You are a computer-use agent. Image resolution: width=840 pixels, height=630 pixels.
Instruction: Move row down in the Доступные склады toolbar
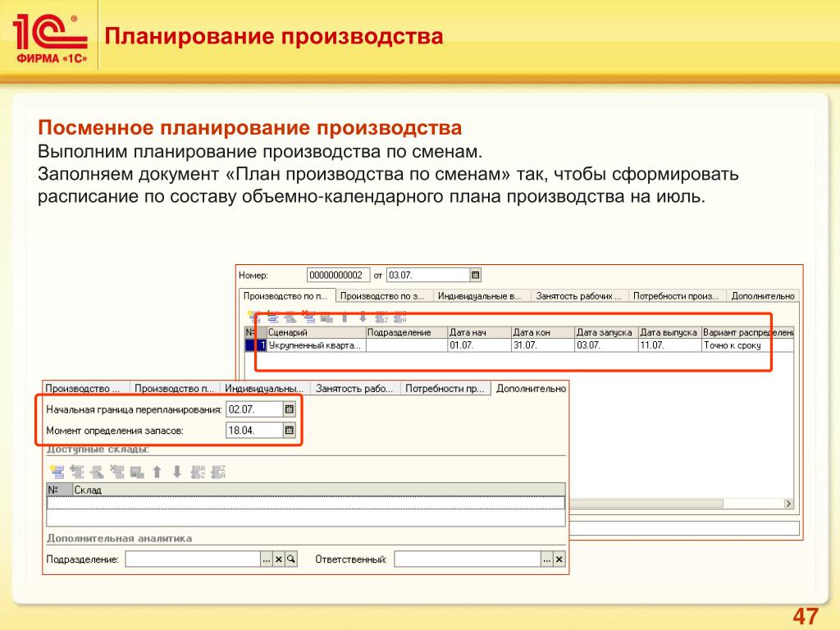pos(177,472)
